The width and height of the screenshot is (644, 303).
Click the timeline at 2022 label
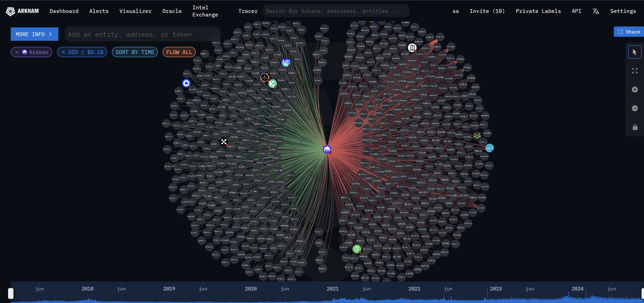click(414, 289)
